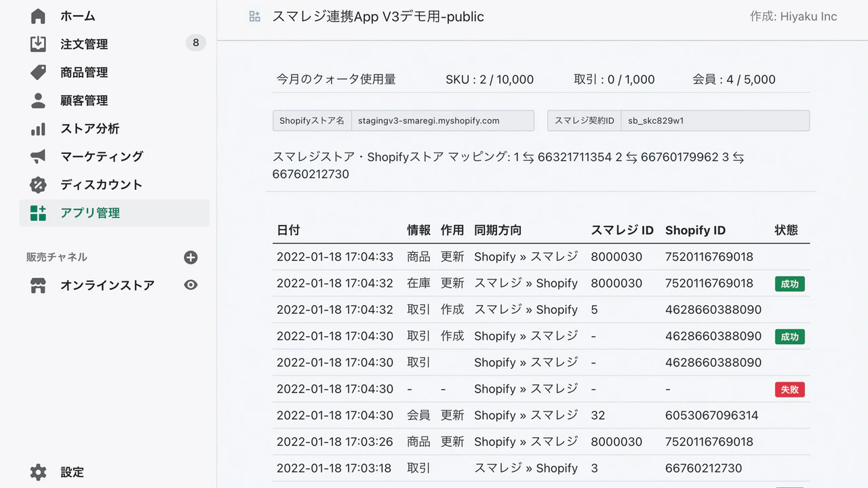Image resolution: width=868 pixels, height=488 pixels.
Task: Click SKU : 2 / 10,000 quota text
Action: [x=490, y=79]
